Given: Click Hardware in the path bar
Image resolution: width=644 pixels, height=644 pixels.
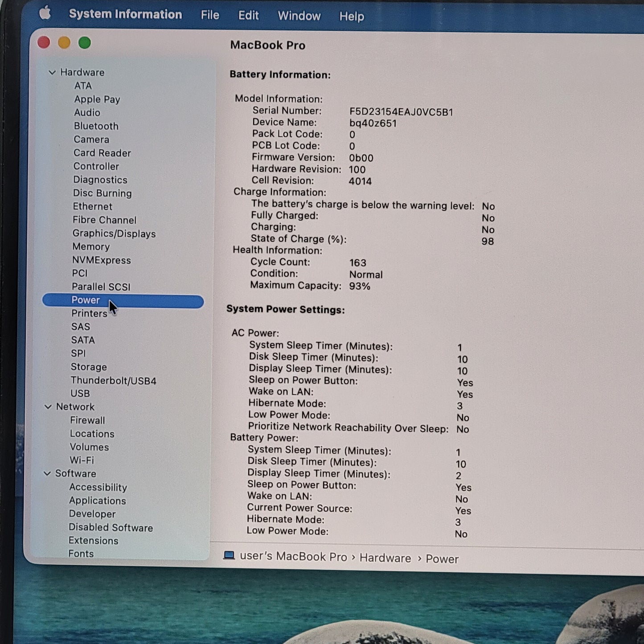Looking at the screenshot, I should (x=386, y=558).
